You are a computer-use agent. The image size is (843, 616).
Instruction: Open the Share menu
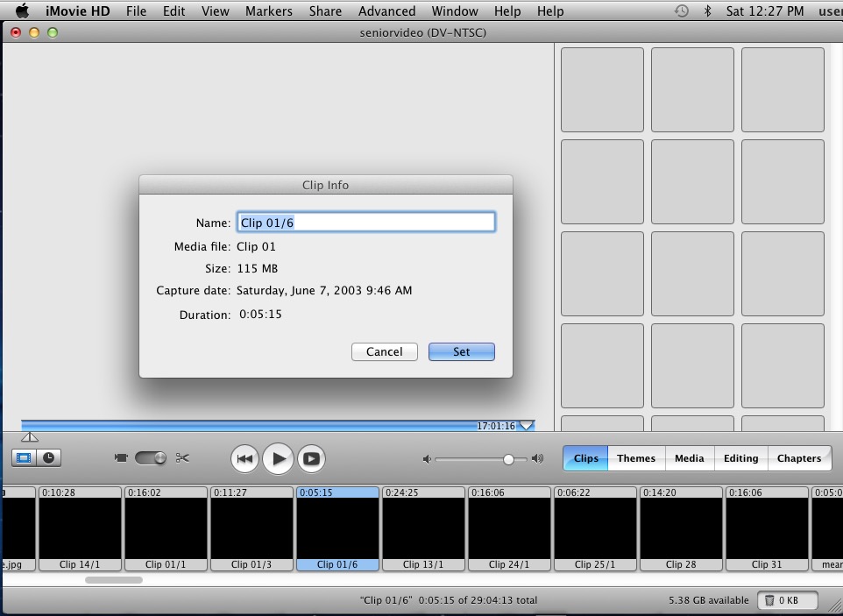(325, 11)
